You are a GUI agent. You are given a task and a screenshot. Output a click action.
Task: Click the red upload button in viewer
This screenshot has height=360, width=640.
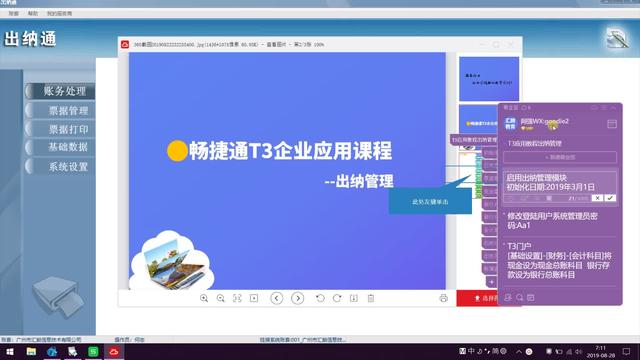click(477, 298)
